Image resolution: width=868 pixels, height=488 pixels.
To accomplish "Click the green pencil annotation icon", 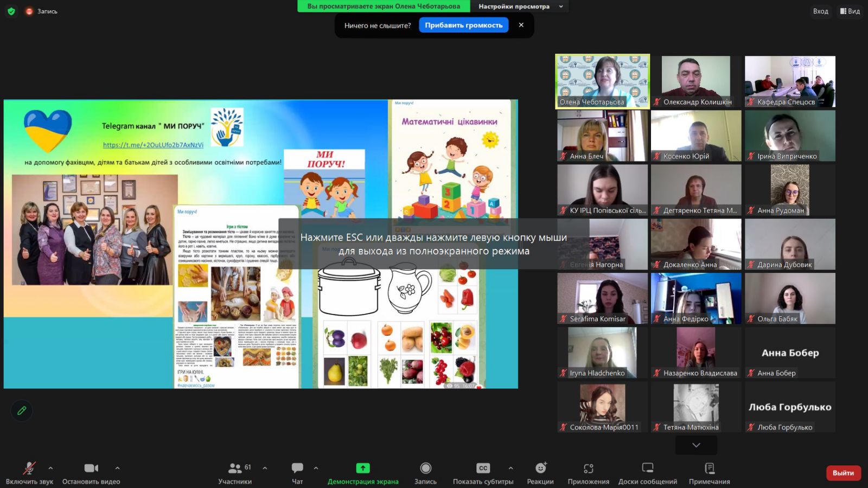I will [x=22, y=410].
